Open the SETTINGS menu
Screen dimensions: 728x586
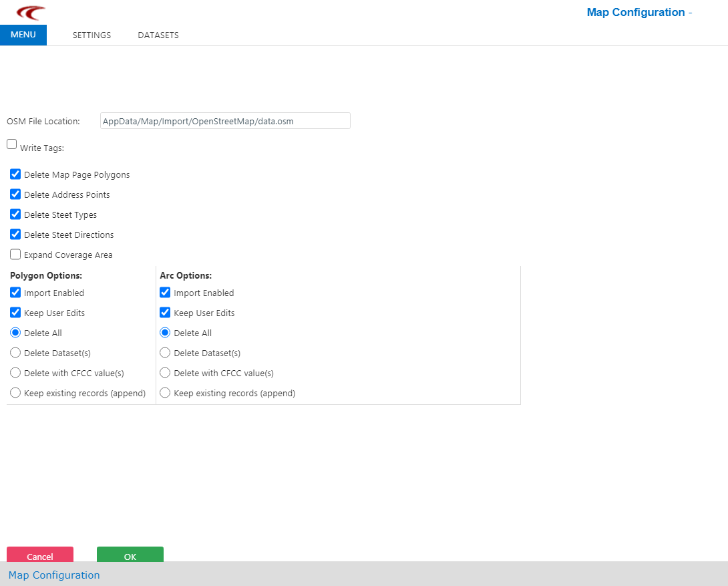(92, 35)
